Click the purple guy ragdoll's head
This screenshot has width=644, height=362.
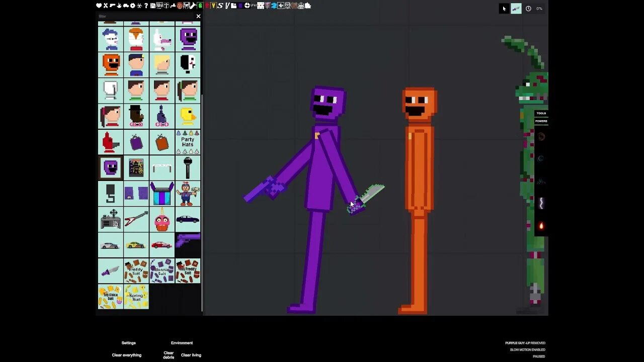329,104
